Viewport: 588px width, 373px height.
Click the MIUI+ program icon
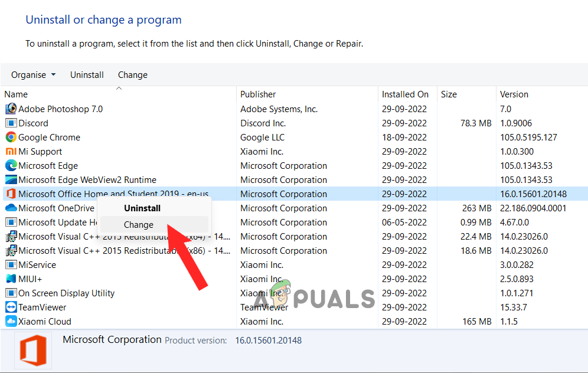[11, 279]
